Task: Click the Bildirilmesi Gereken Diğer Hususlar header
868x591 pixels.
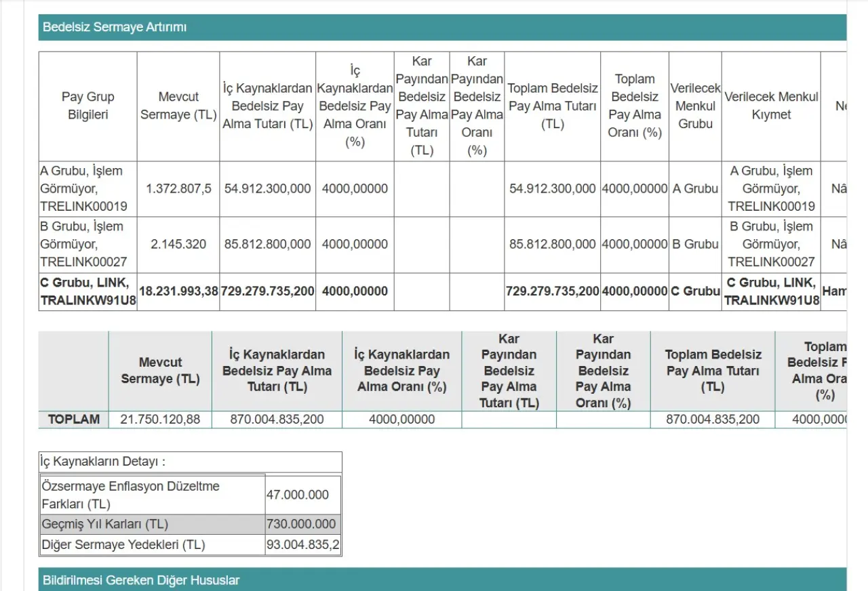Action: point(141,580)
